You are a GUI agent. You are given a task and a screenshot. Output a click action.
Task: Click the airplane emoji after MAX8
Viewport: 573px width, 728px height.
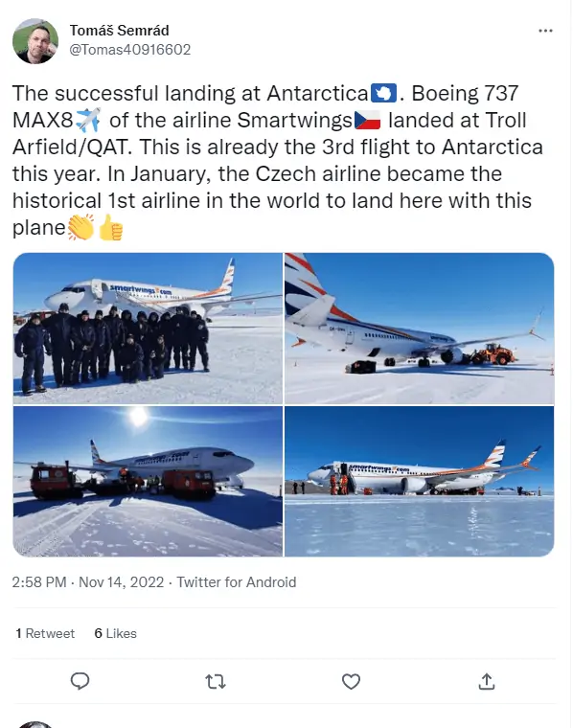tap(88, 120)
